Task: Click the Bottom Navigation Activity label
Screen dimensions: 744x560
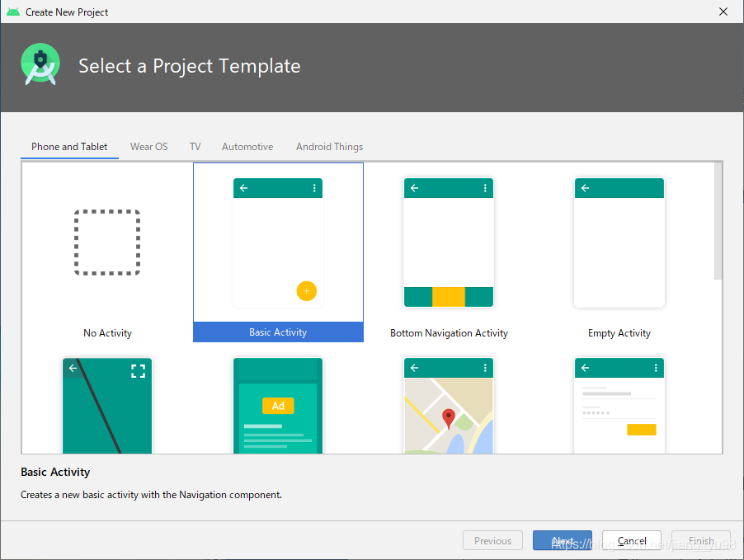Action: point(449,333)
